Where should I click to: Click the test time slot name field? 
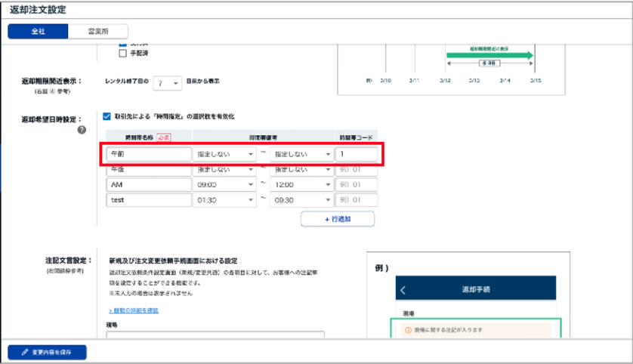[149, 200]
